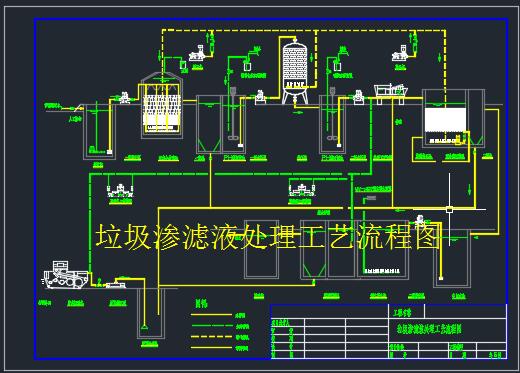The image size is (520, 373).
Task: Select the tall pressure filter vessel on legs
Action: [x=295, y=70]
